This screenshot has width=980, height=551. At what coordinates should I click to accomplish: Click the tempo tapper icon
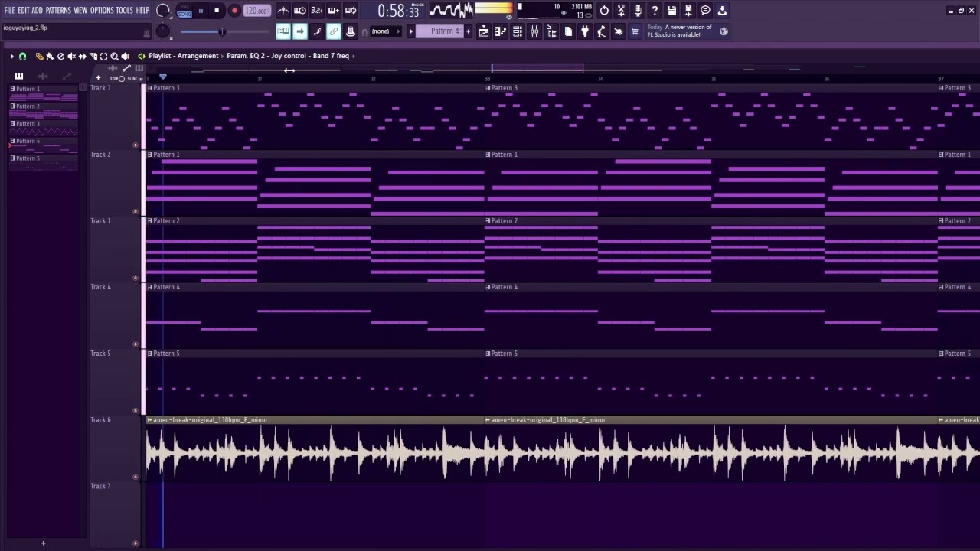[x=602, y=31]
